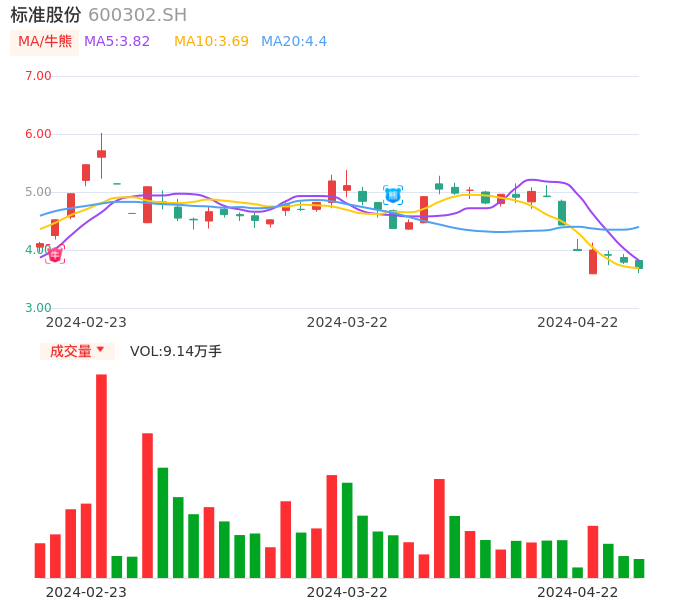Screen dimensions: 686x606
Task: Open the 成交量 indicator dropdown arrow
Action: pos(100,350)
